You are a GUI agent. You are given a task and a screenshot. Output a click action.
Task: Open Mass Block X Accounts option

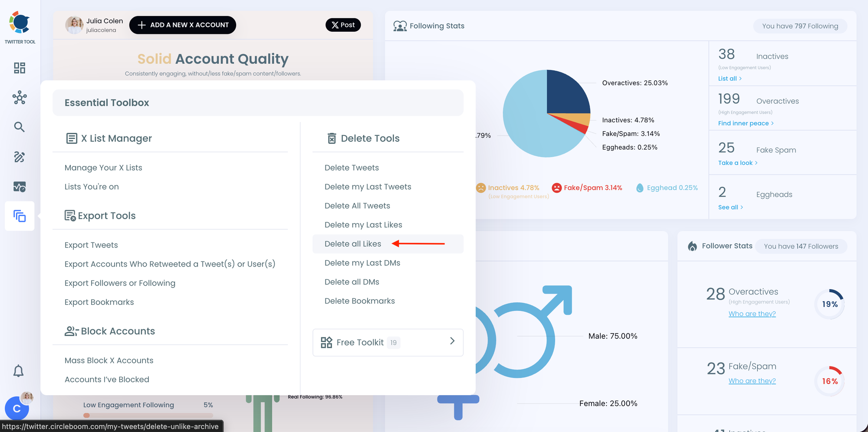(x=109, y=360)
